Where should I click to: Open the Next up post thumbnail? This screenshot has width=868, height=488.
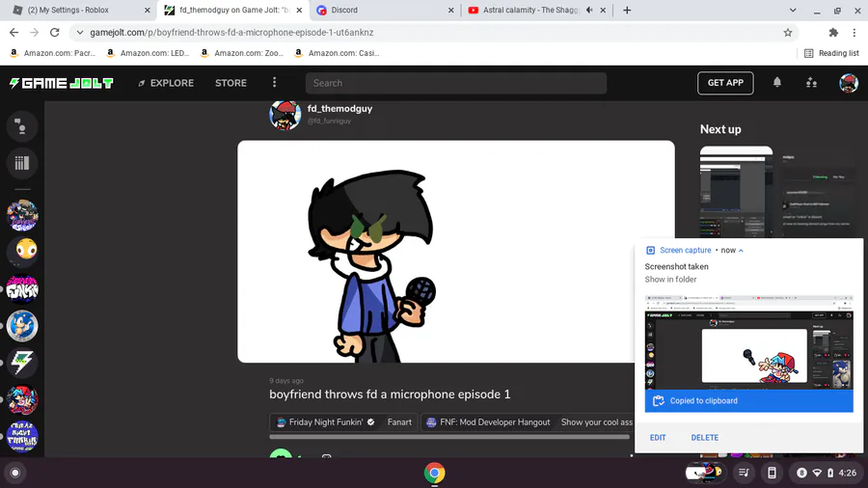click(736, 191)
